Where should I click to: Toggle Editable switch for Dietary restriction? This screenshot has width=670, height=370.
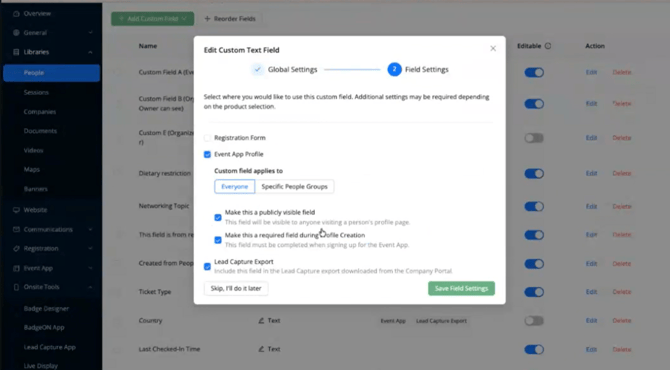(534, 173)
